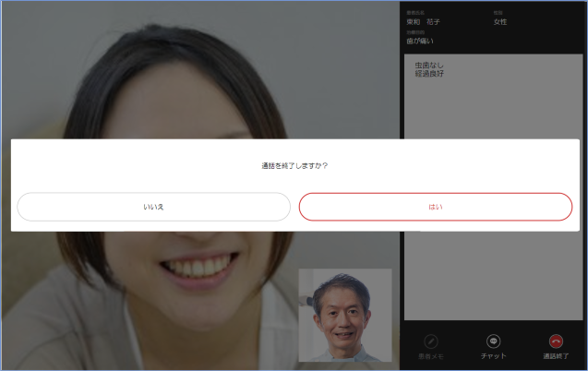Click the チャット text label

(x=494, y=355)
